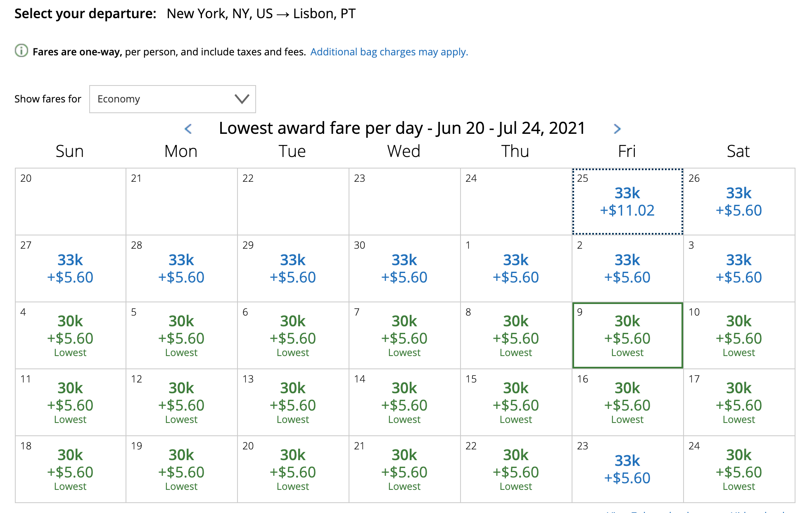Open Additional bag charges may apply link

(x=389, y=52)
